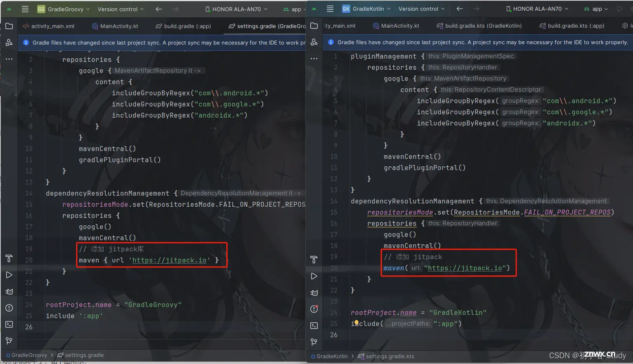633x364 pixels.
Task: Open Build hammer tool in GradleGroovy window
Action: (9, 258)
